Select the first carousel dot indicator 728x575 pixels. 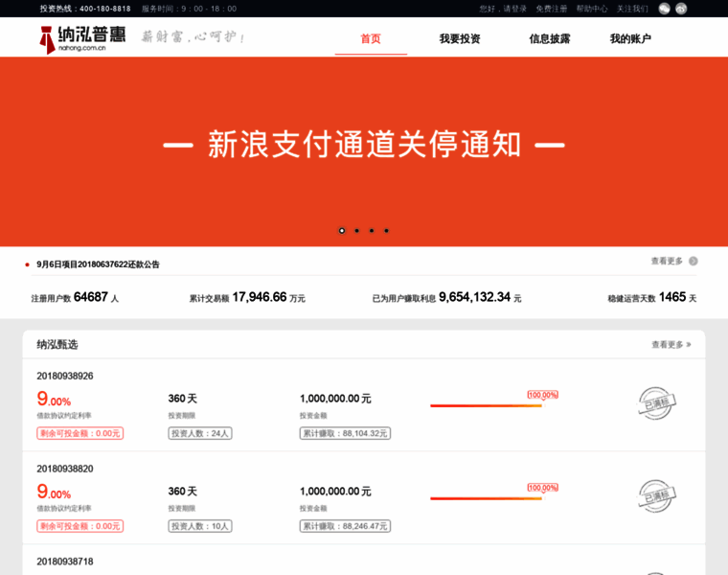(x=342, y=230)
